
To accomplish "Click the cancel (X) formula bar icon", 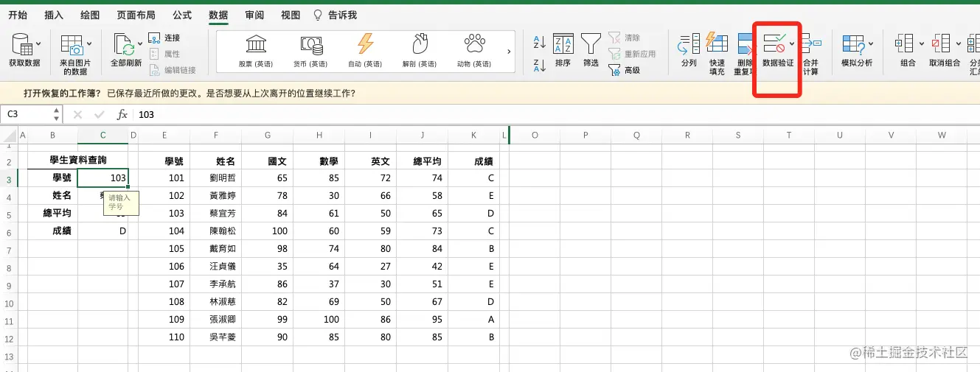I will pos(77,114).
